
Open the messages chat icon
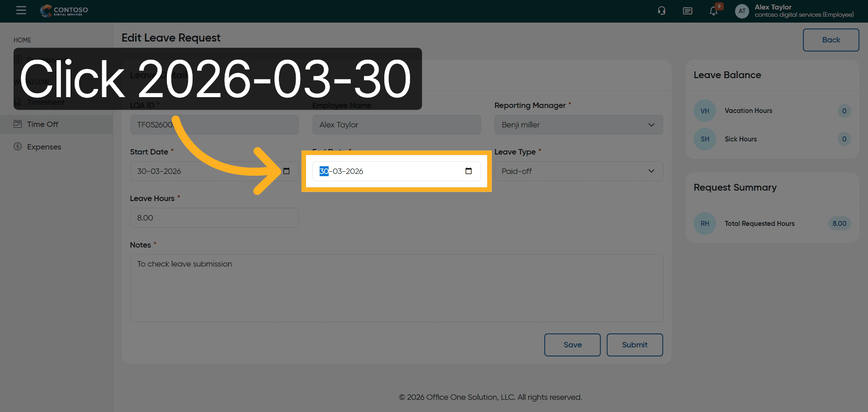point(687,11)
